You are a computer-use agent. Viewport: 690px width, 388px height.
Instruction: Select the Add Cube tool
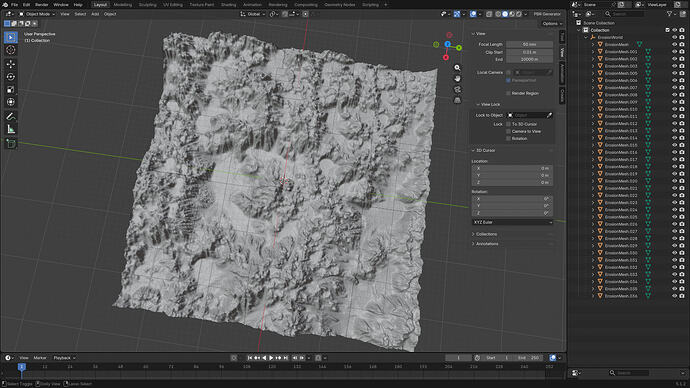click(11, 143)
